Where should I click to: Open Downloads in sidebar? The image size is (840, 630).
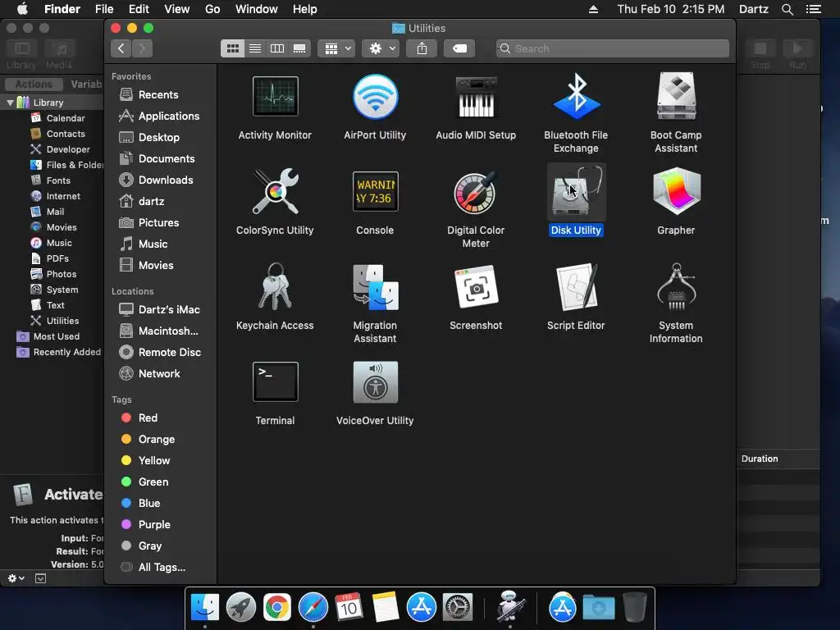[x=156, y=180]
